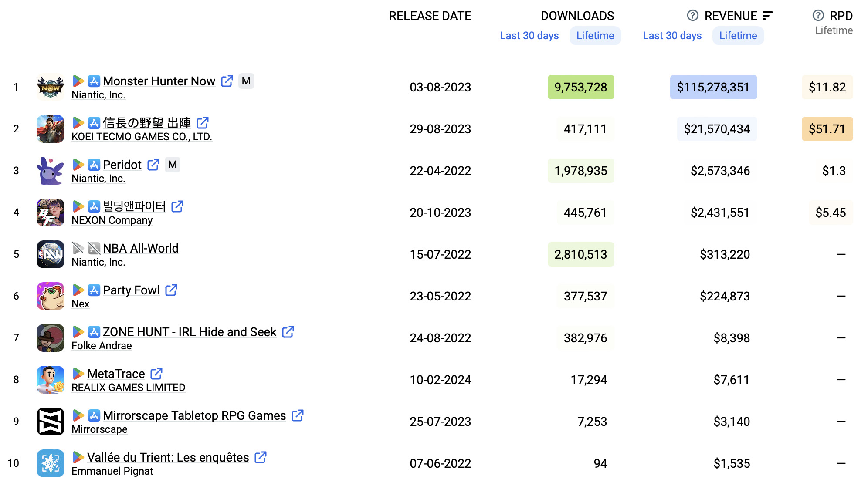
Task: Open Vallée du Trient: Les enquêtes page
Action: 168,457
